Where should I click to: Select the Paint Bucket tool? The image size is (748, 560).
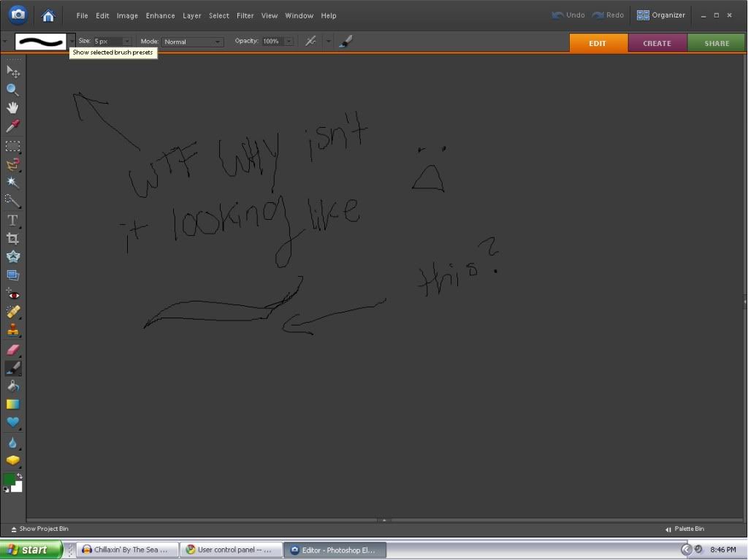[12, 386]
